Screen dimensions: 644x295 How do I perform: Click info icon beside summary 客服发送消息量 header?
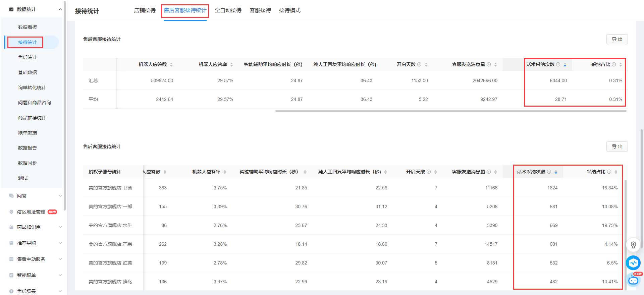(x=489, y=64)
